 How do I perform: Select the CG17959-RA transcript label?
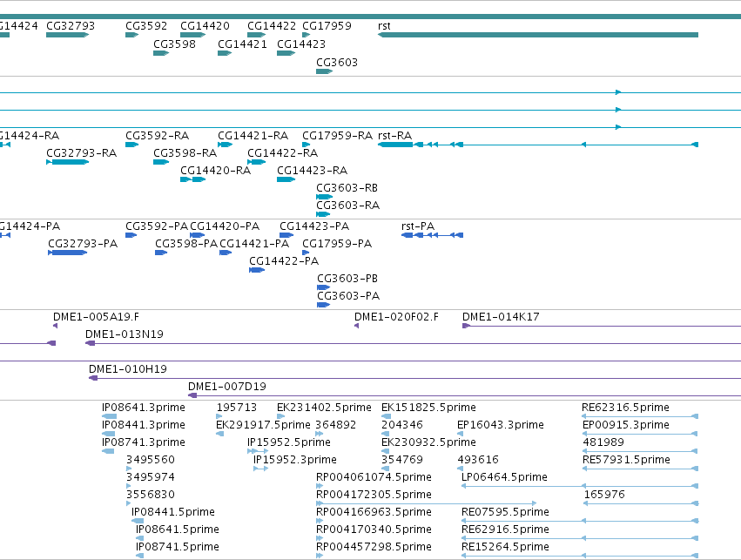(338, 136)
